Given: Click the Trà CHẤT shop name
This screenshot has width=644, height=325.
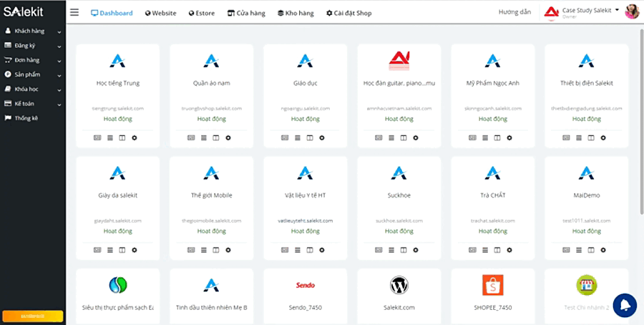Looking at the screenshot, I should tap(493, 195).
